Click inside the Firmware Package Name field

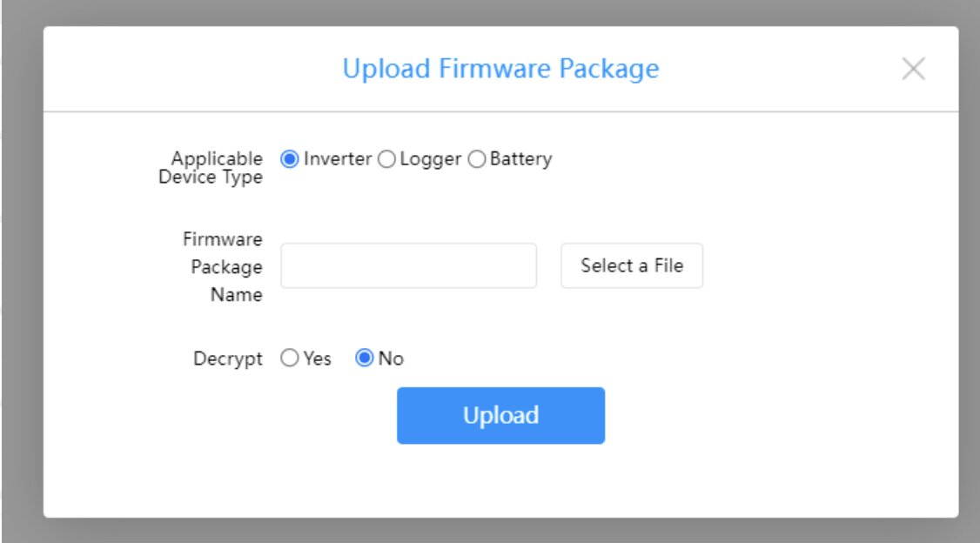[x=409, y=265]
